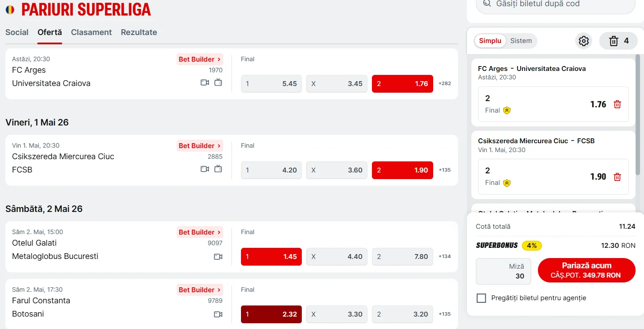Click the video camera icon for Farul Constanta
The width and height of the screenshot is (644, 329).
tap(218, 314)
